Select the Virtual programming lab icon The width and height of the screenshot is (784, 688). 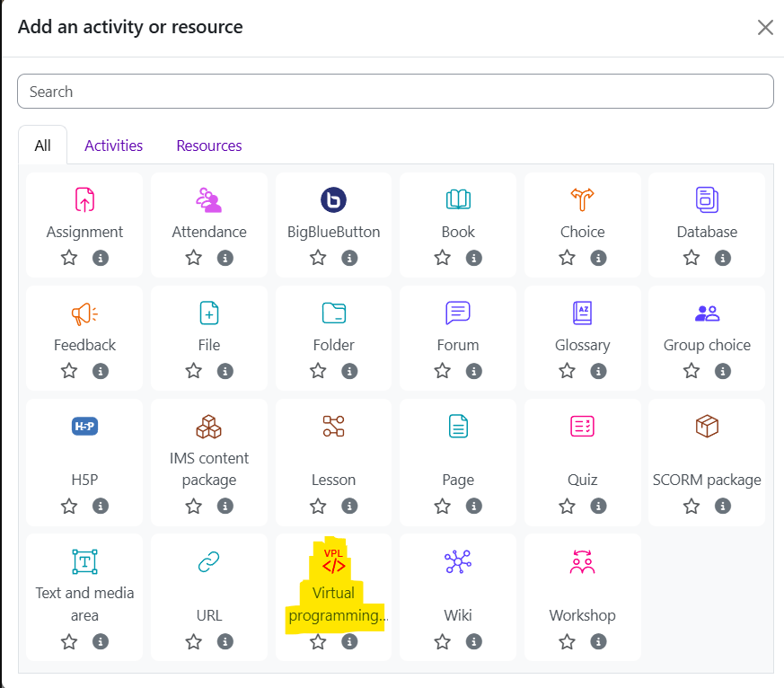pos(333,563)
